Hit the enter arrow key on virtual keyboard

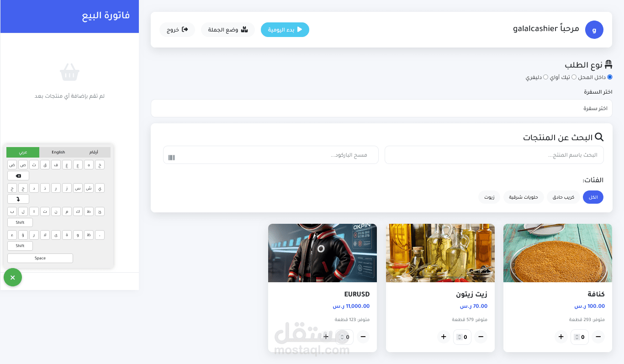click(18, 199)
